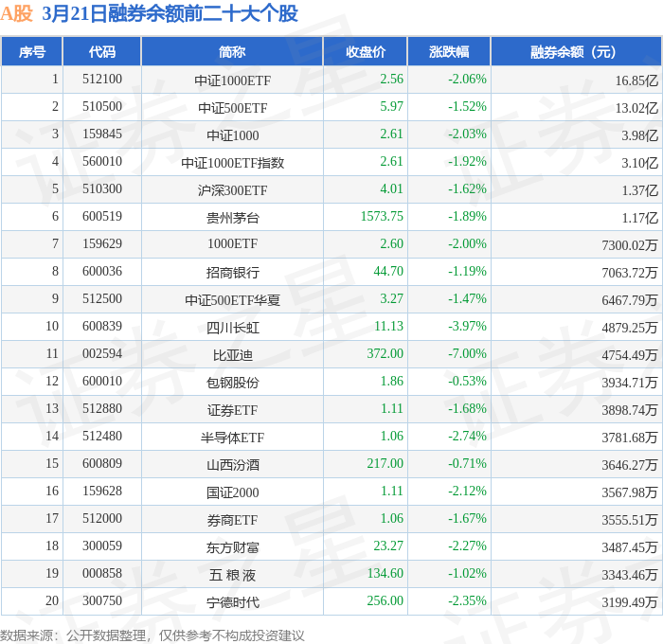Screen dimensions: 663x644
Task: Click closing price 134.60
Action: pos(385,573)
